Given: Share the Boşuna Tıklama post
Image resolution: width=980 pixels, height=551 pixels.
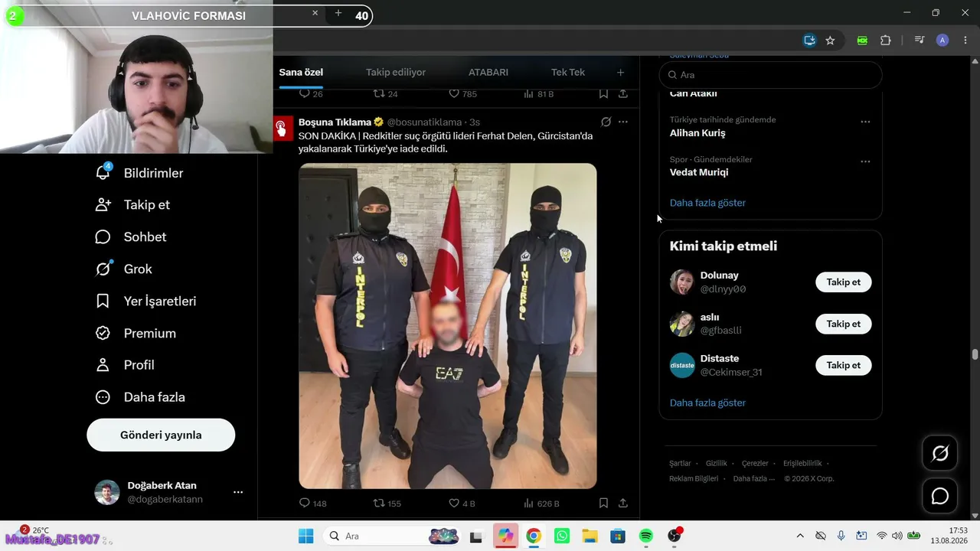Looking at the screenshot, I should coord(623,504).
